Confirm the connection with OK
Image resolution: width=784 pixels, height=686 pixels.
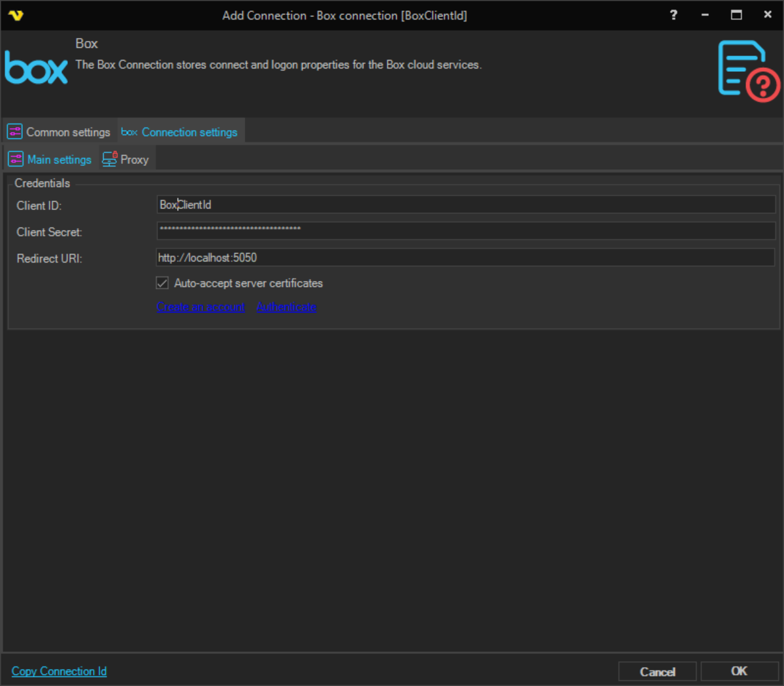738,671
